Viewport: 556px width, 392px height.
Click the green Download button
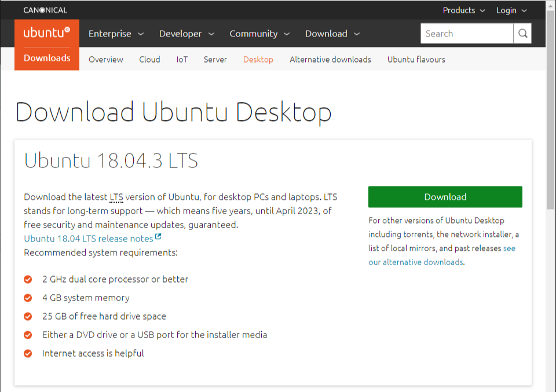coord(445,197)
